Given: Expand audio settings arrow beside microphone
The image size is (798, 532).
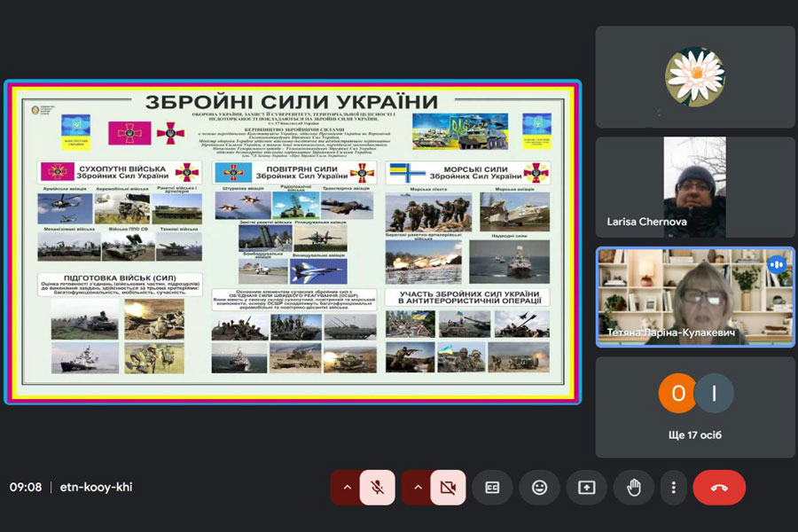Looking at the screenshot, I should click(347, 488).
